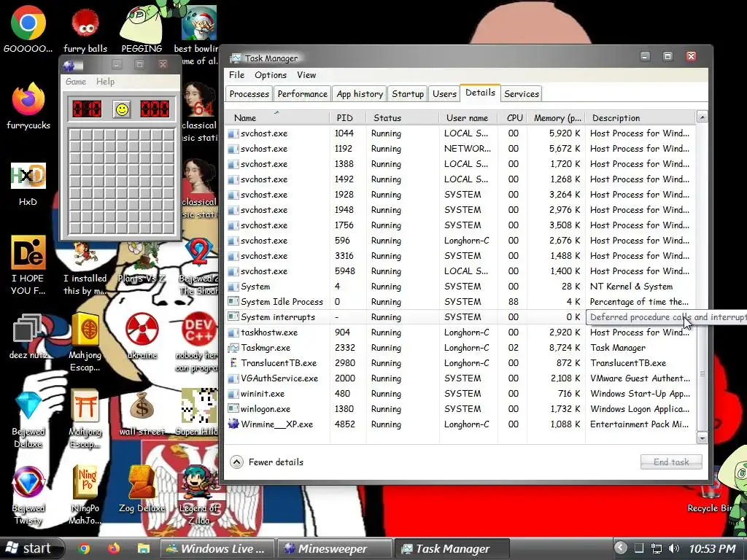Open Chrome from the taskbar quick launch
The image size is (747, 560).
[x=85, y=548]
